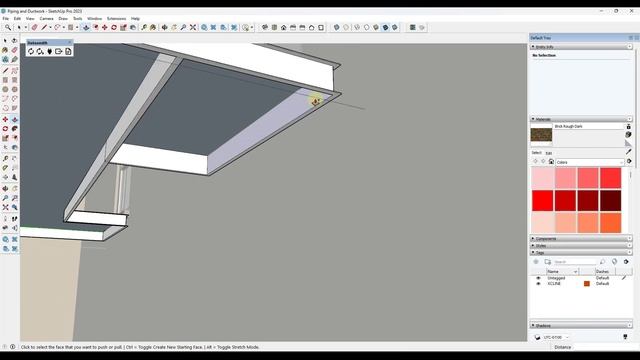This screenshot has height=360, width=640.
Task: Pick the lightest pink swatch in top row
Action: click(x=543, y=178)
